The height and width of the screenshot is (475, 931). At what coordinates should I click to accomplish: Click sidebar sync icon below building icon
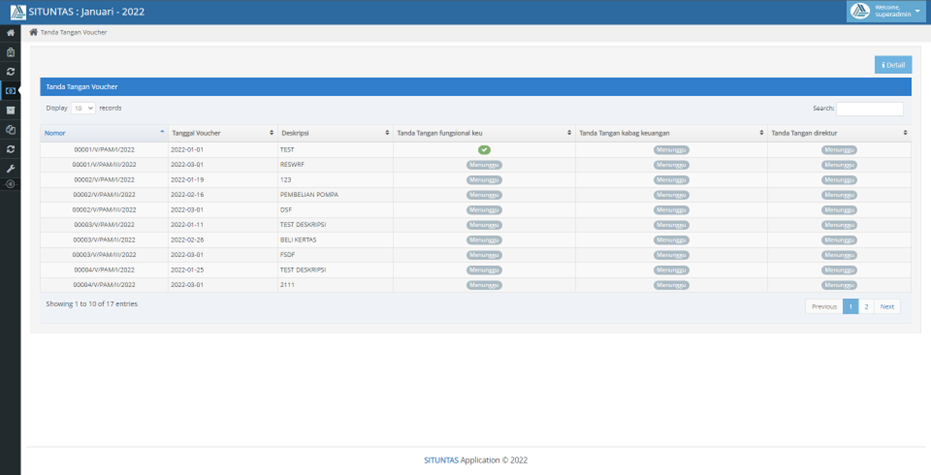(x=10, y=71)
